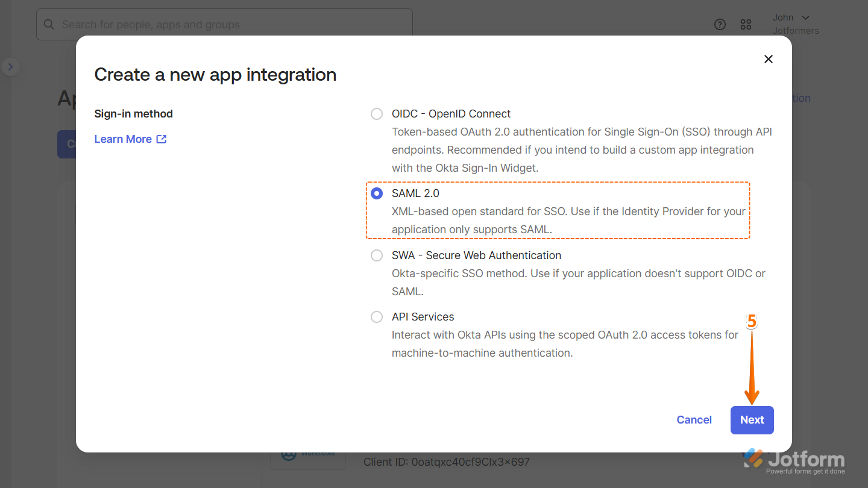Viewport: 868px width, 488px height.
Task: Click the search field for people, apps and groups
Action: click(224, 25)
